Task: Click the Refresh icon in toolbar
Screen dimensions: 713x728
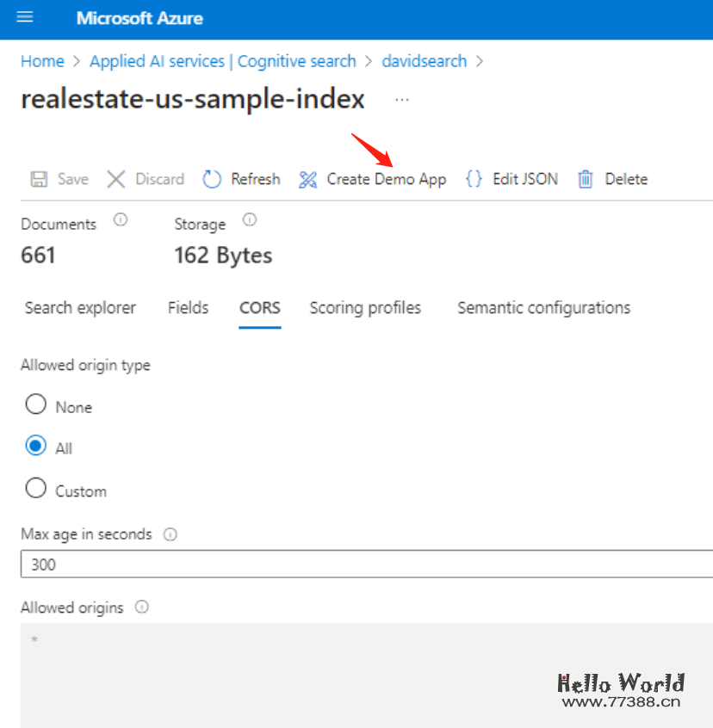Action: click(213, 179)
